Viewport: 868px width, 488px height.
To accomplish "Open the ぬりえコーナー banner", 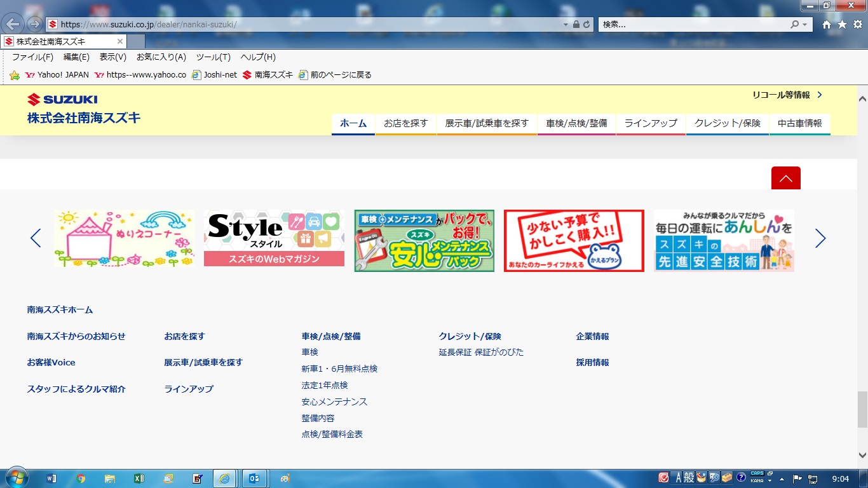I will coord(124,239).
